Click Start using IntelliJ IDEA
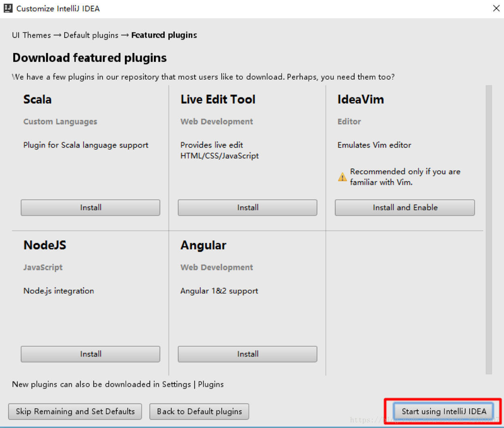Viewport: 504px width, 428px height. click(443, 411)
